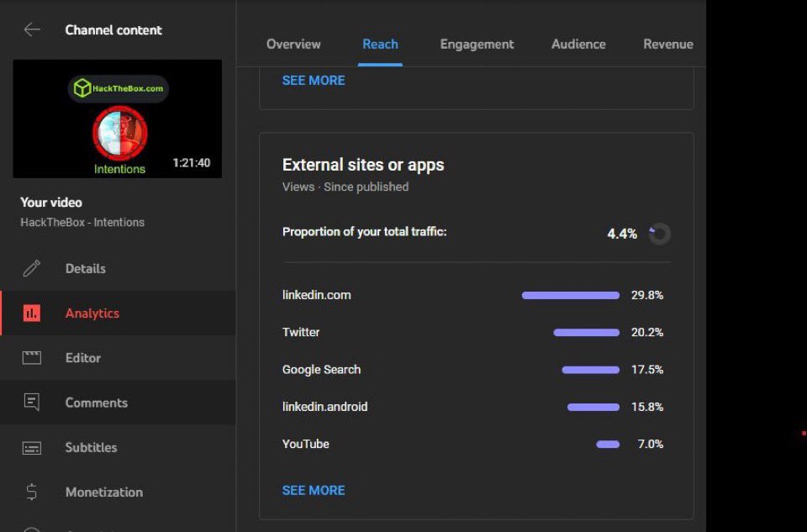Click the Details pencil icon
The height and width of the screenshot is (532, 807).
click(x=32, y=269)
